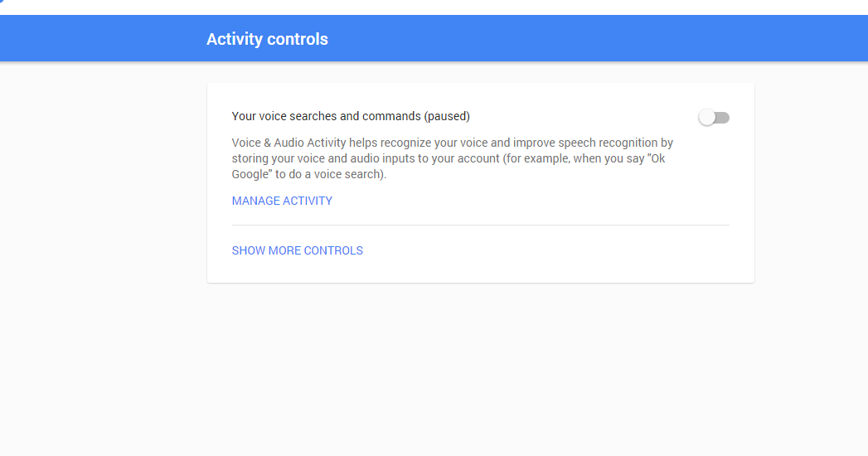Click the Voice & Audio Activity description paragraph

pyautogui.click(x=452, y=158)
